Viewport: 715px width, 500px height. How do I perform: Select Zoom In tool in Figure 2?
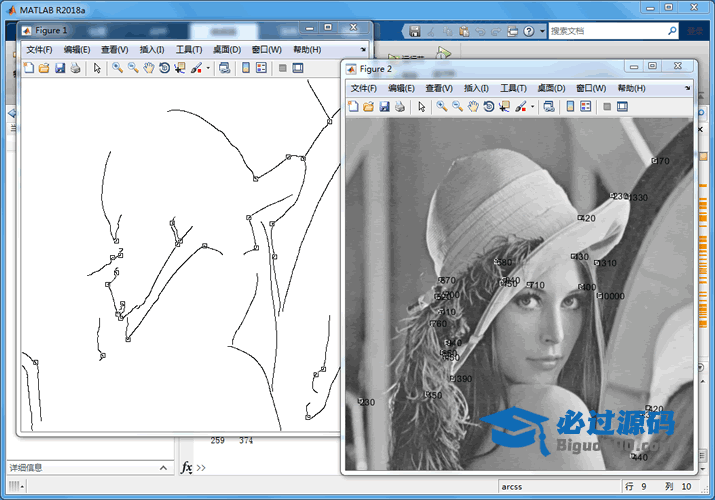(x=442, y=107)
